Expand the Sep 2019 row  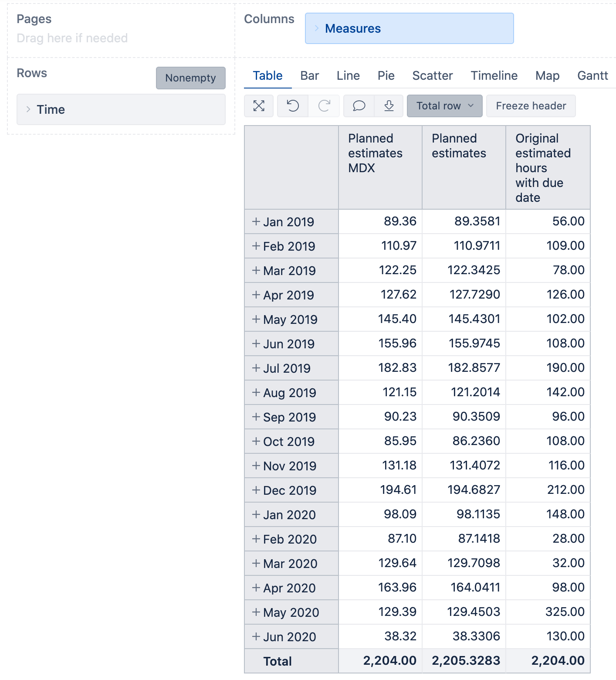pyautogui.click(x=256, y=417)
